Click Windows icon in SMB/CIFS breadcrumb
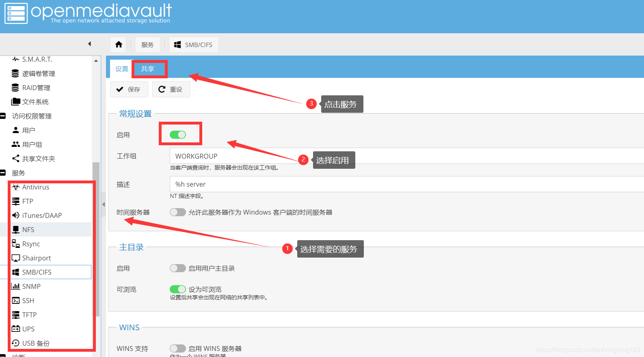The image size is (644, 357). click(x=177, y=45)
